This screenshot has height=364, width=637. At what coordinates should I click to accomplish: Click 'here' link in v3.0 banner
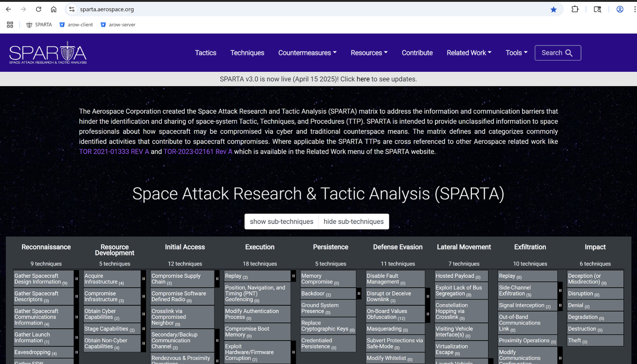pos(363,79)
